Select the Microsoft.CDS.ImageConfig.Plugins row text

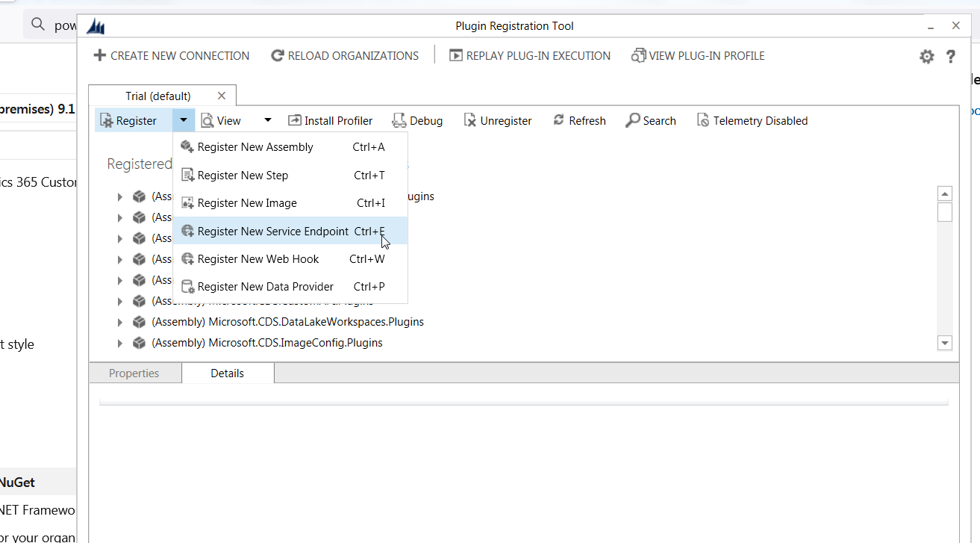click(x=267, y=343)
